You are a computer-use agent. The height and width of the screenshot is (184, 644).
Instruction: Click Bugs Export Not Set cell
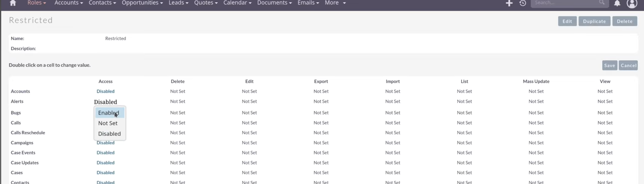point(321,113)
